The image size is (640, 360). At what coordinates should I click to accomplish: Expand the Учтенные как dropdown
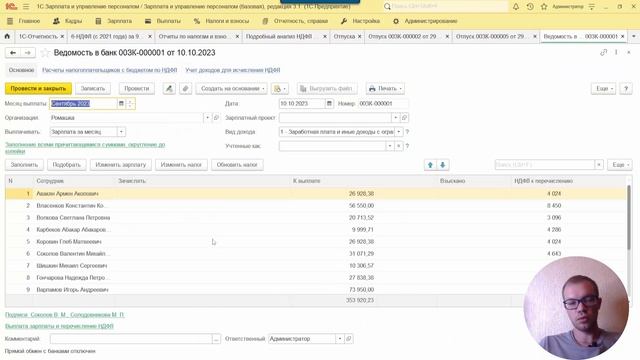click(x=390, y=146)
